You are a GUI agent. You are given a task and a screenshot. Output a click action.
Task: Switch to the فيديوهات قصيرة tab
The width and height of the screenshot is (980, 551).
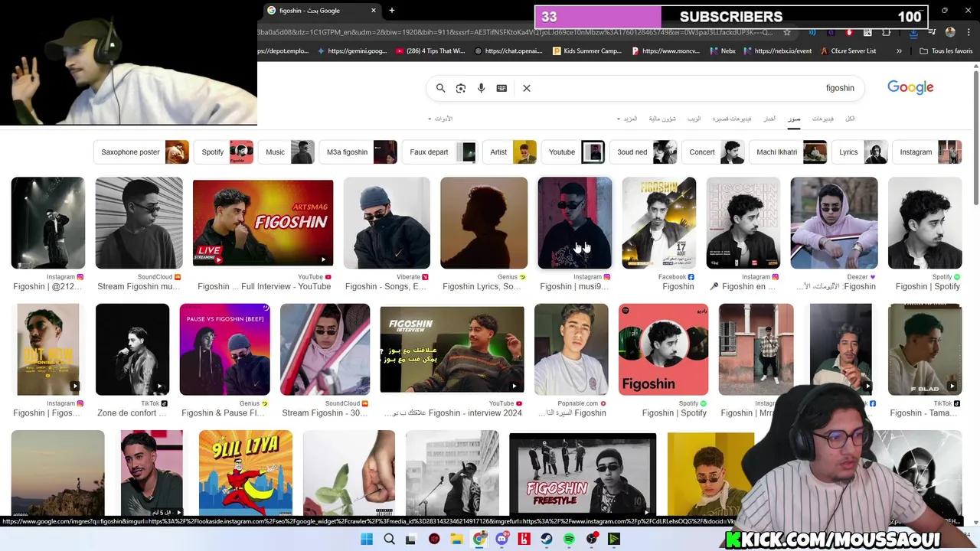click(732, 119)
